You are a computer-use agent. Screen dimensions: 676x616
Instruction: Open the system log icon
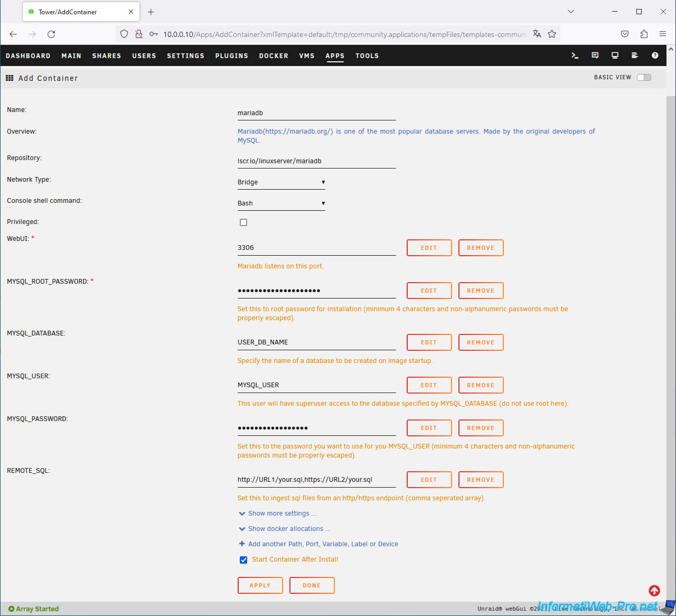click(x=635, y=55)
